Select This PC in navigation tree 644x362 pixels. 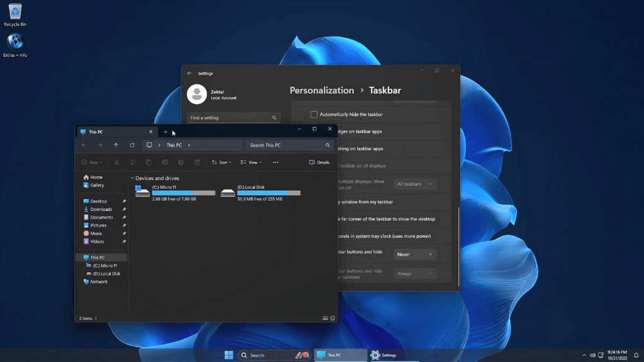click(x=101, y=257)
